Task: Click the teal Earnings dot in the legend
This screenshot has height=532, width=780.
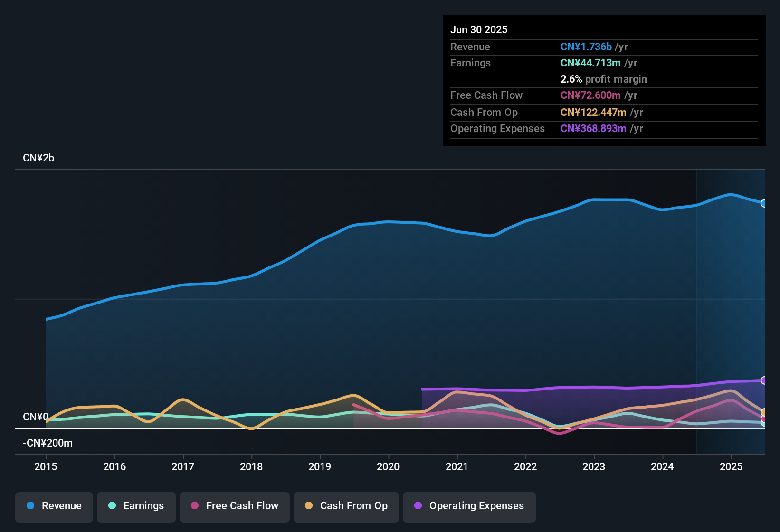Action: click(113, 506)
